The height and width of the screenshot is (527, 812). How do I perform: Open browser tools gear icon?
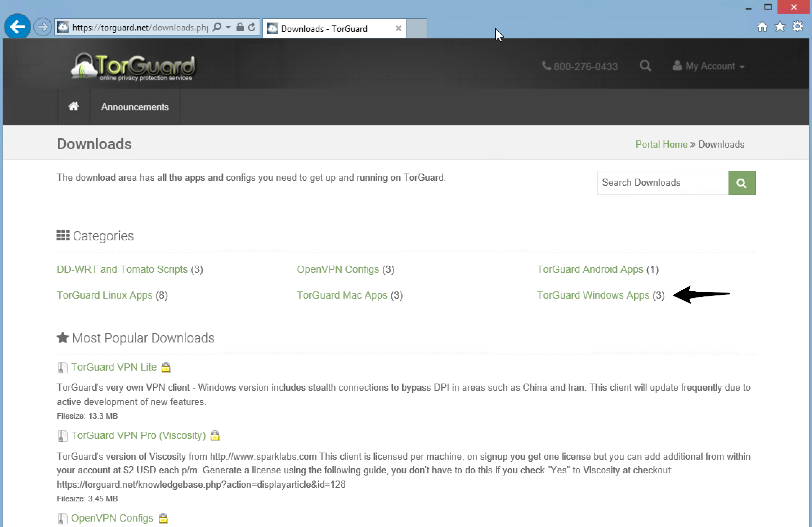click(x=798, y=27)
